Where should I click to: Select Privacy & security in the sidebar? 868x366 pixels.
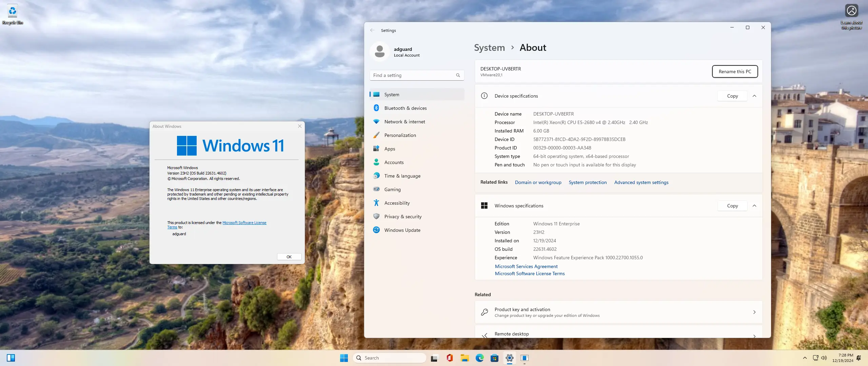[x=403, y=217]
